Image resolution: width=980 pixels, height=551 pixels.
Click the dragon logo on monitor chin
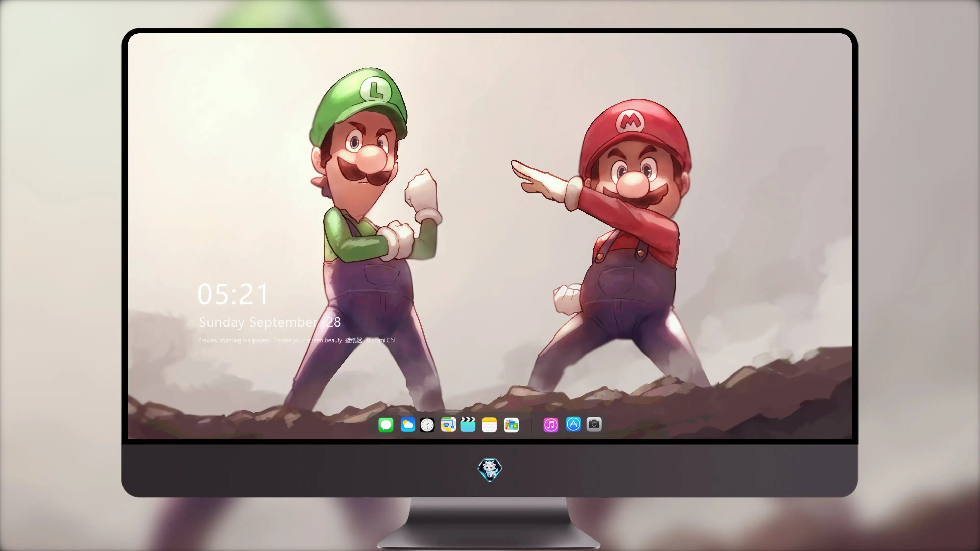490,470
